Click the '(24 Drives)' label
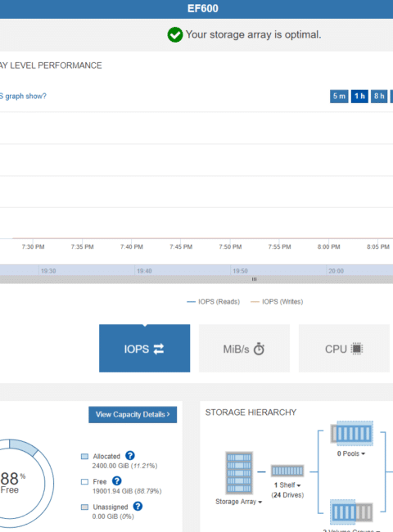The width and height of the screenshot is (393, 532). tap(287, 495)
